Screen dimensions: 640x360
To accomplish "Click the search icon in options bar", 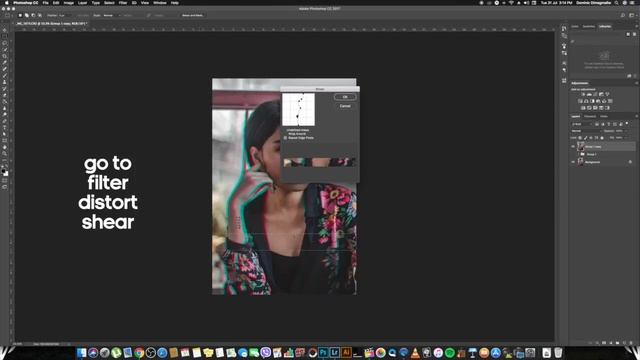I will (623, 16).
